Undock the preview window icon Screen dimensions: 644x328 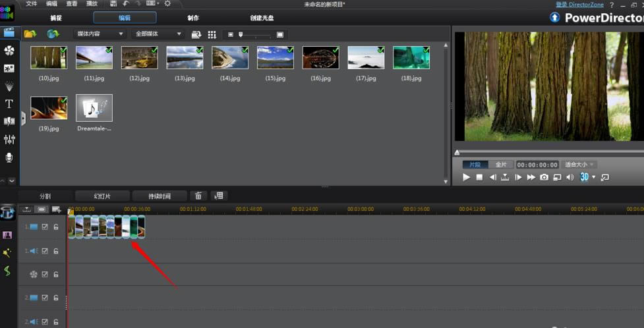604,177
